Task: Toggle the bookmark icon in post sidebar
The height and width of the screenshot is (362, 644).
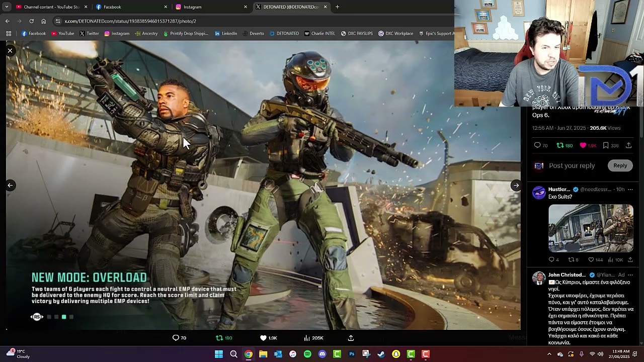Action: pyautogui.click(x=606, y=145)
